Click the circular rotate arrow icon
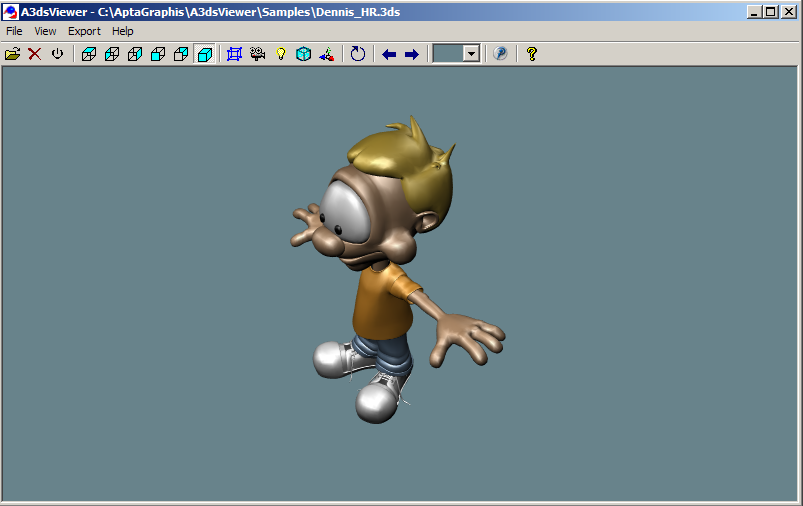 click(358, 54)
